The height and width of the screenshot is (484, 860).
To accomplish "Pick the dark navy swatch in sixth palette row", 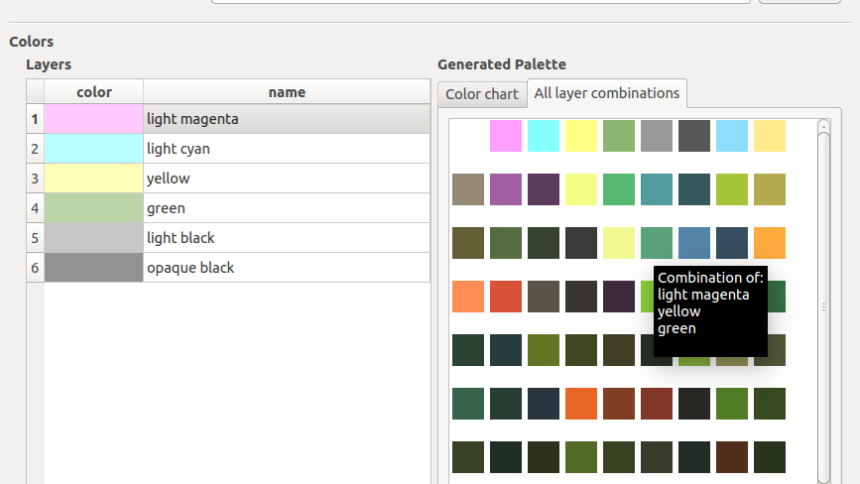I will (x=544, y=403).
